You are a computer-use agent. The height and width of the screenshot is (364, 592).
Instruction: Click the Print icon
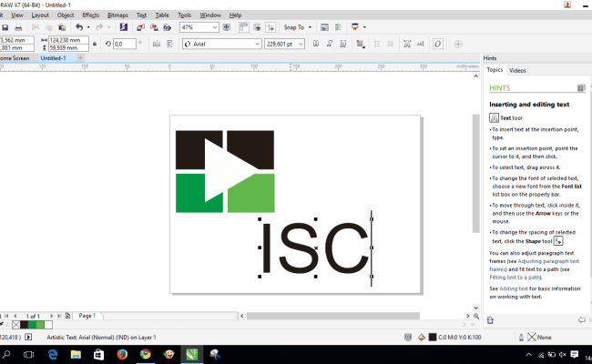(18, 27)
